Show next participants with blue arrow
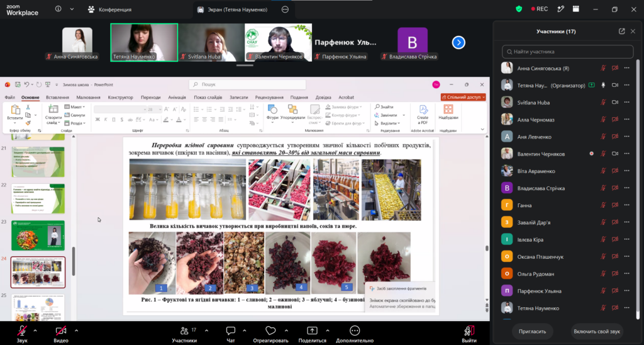644x345 pixels. coord(458,42)
